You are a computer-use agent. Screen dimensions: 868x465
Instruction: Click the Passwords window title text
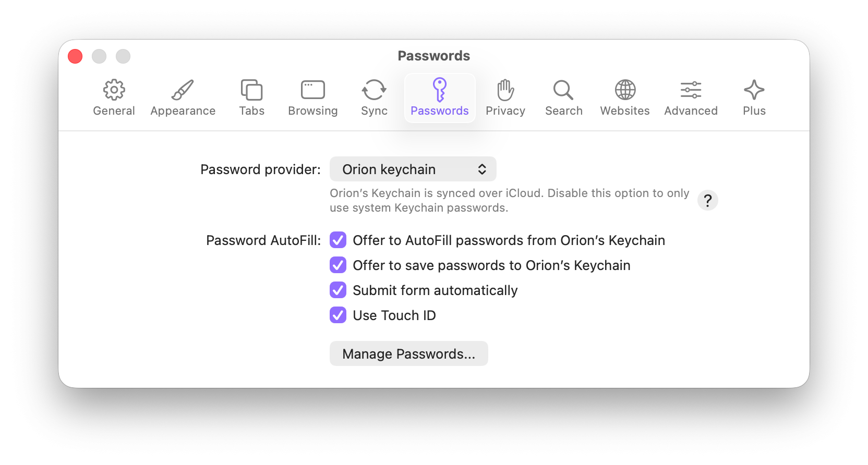(x=433, y=56)
